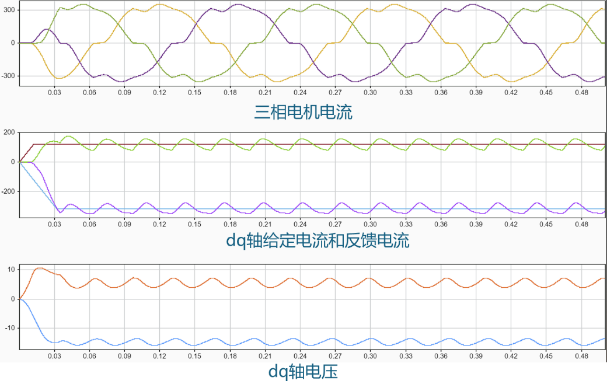Click the 0.39 time tick under dq current chart
Image resolution: width=607 pixels, height=391 pixels.
[x=476, y=224]
